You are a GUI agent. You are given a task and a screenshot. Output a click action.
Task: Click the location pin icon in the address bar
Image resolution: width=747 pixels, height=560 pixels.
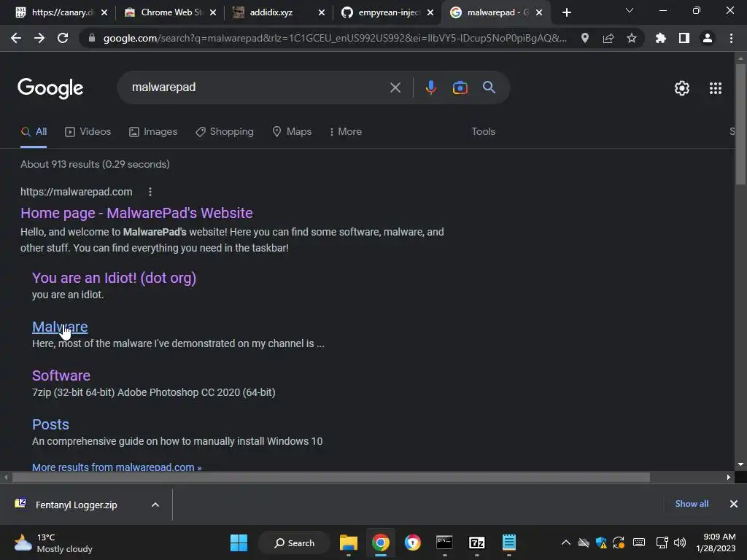point(585,38)
